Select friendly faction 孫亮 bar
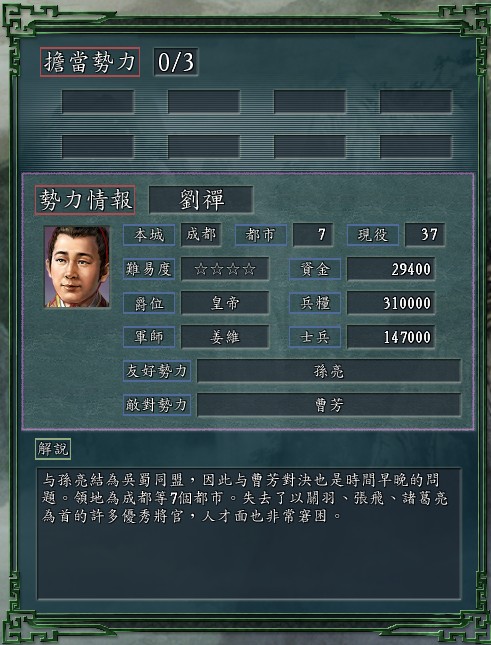The width and height of the screenshot is (491, 645). pos(329,371)
